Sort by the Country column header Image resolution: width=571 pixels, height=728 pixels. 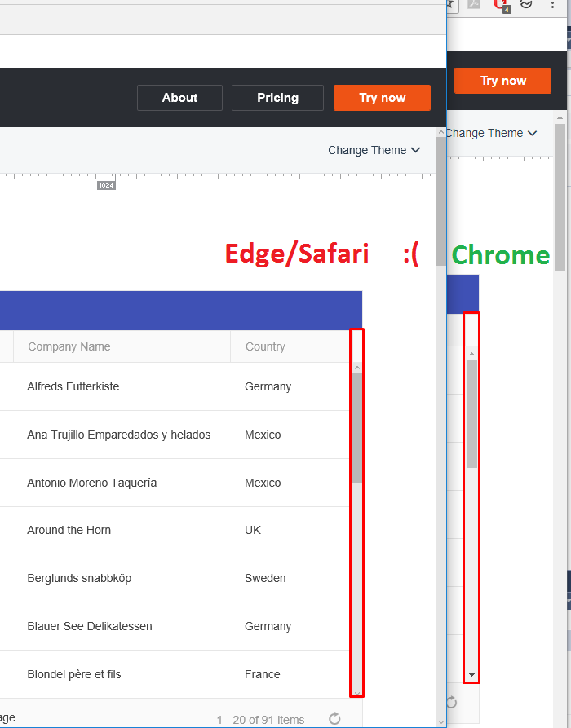tap(265, 346)
